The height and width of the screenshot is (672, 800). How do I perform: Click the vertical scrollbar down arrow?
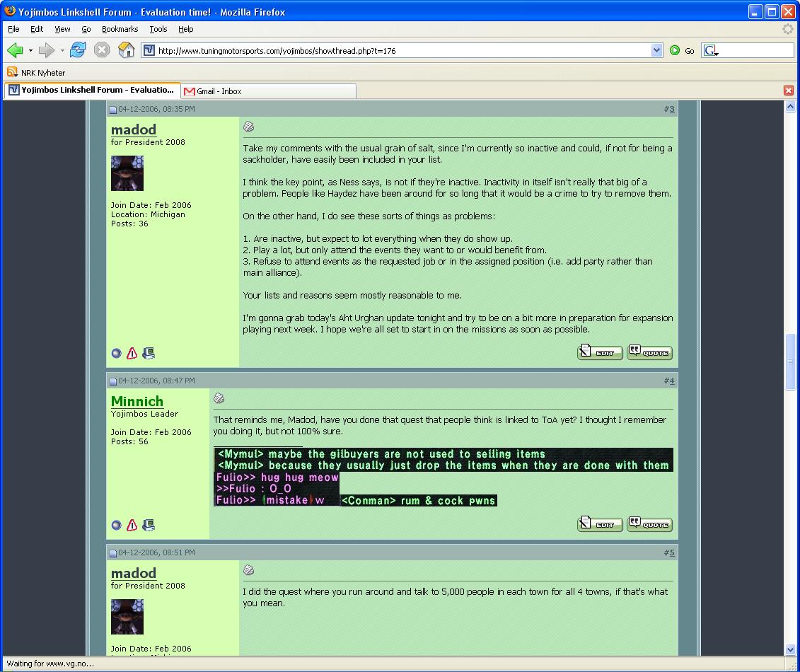[791, 649]
